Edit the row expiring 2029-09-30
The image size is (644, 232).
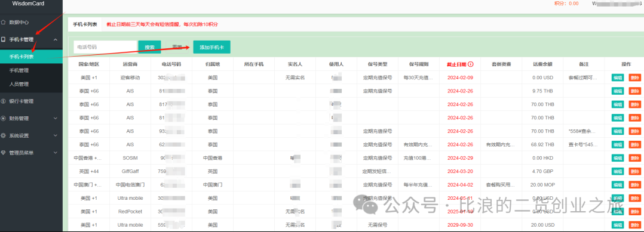tap(617, 225)
